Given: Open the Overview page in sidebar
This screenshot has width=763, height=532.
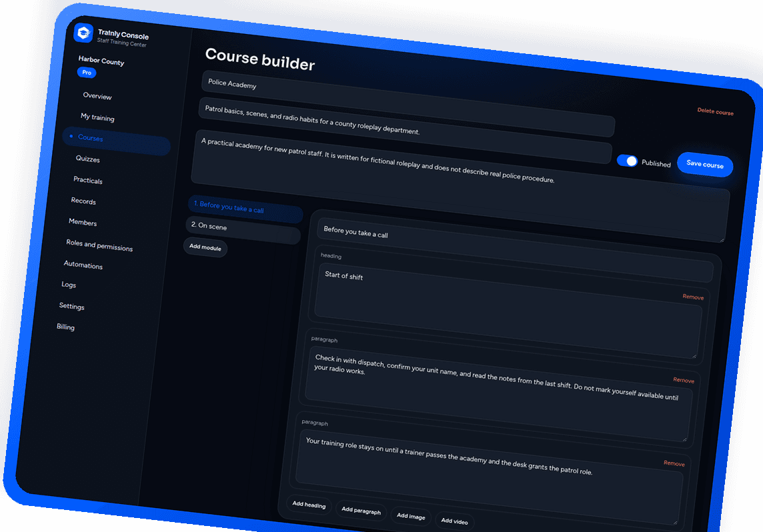Looking at the screenshot, I should coord(97,96).
